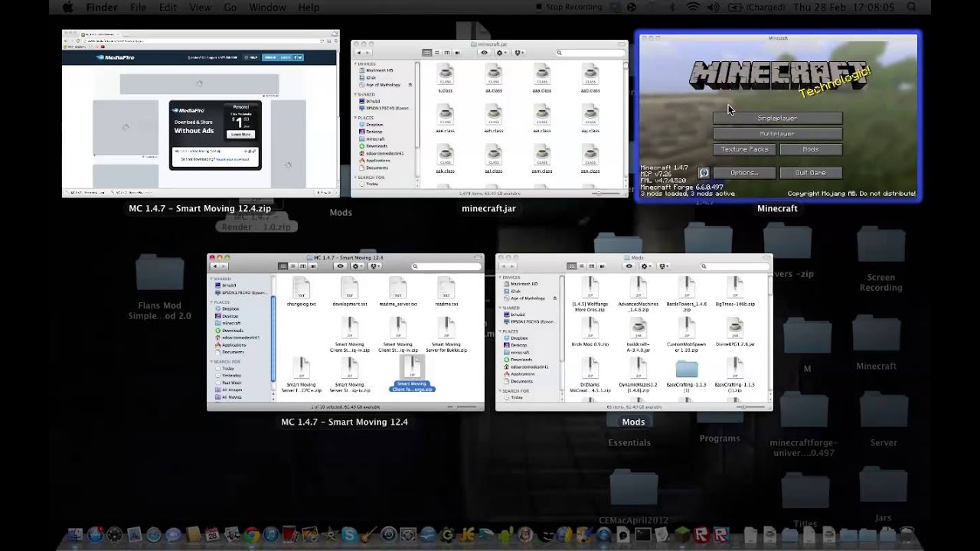Collapse SEARCH FOR section in Smart Moving 12.4 sidebar
The image size is (980, 551).
[x=211, y=361]
